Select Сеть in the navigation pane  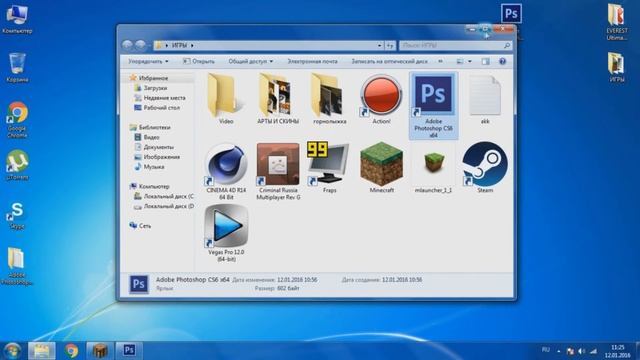click(145, 226)
